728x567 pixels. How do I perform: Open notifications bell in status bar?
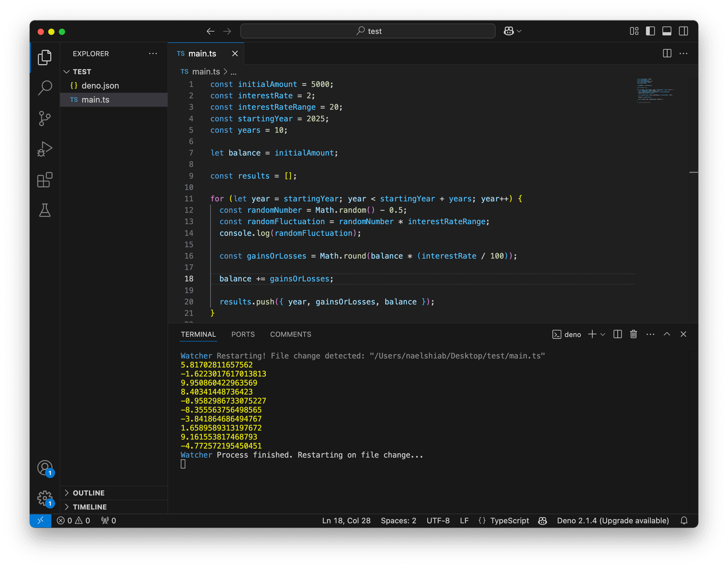(684, 521)
